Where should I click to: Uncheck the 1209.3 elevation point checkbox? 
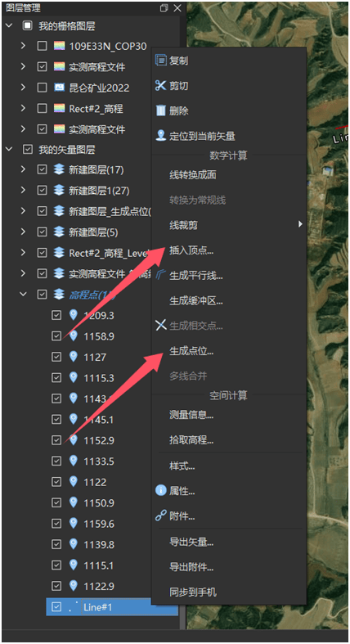click(x=56, y=315)
